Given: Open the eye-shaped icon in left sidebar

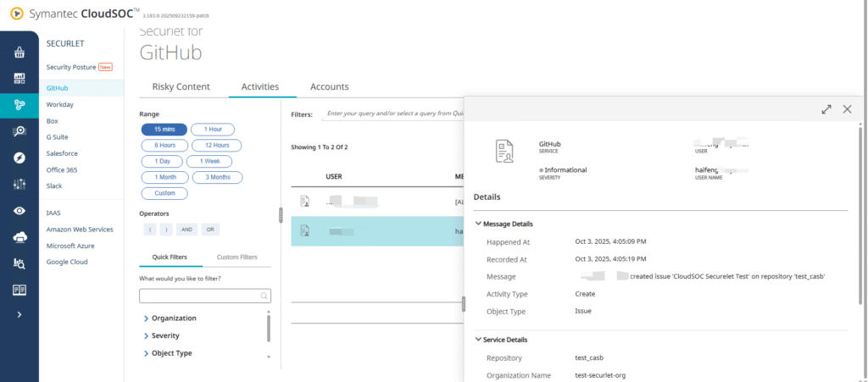Looking at the screenshot, I should click(x=19, y=211).
